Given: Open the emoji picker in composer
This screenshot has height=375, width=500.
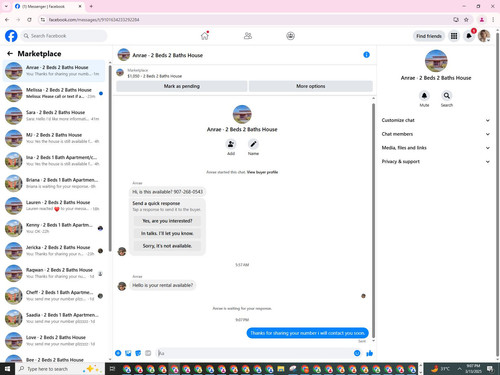Looking at the screenshot, I should point(357,353).
